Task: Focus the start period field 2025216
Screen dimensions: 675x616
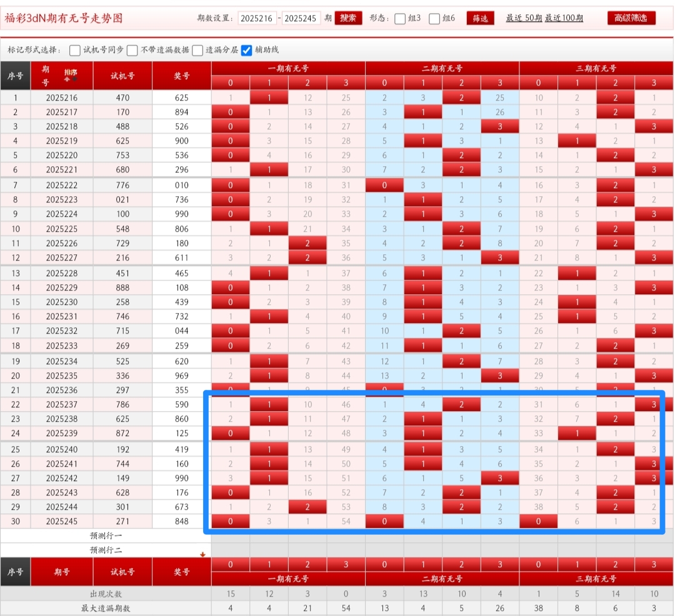Action: (x=257, y=18)
